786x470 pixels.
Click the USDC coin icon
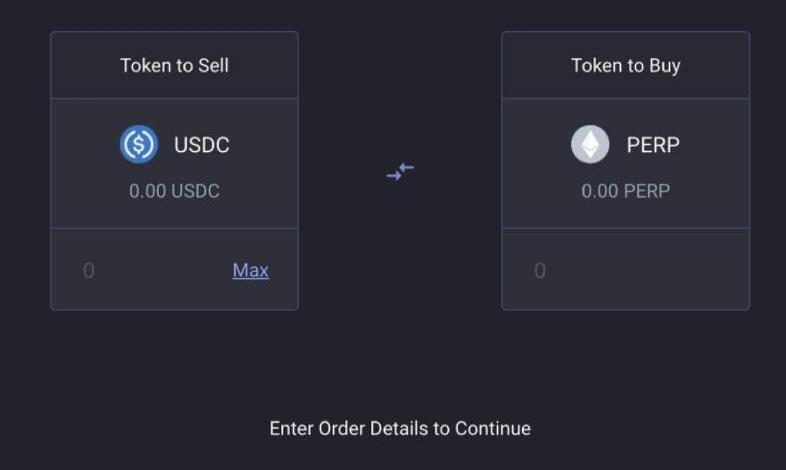(139, 145)
